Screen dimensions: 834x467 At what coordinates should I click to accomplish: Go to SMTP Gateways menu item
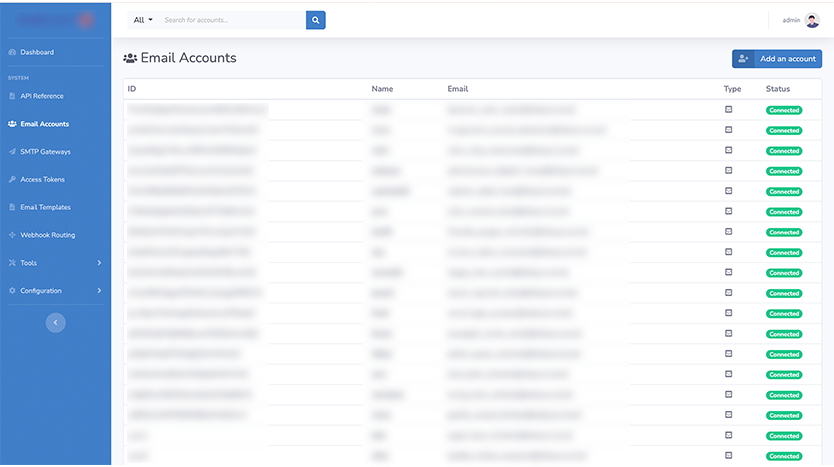point(45,152)
